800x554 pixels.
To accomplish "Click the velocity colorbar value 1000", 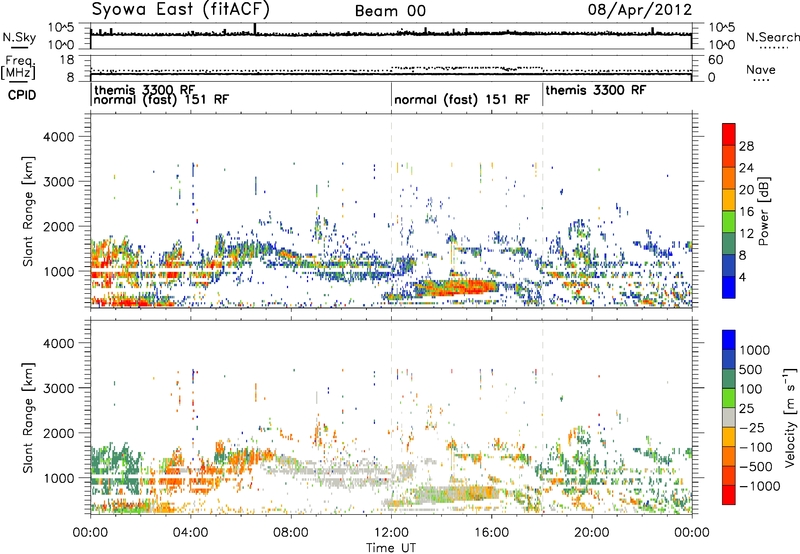I will click(755, 350).
